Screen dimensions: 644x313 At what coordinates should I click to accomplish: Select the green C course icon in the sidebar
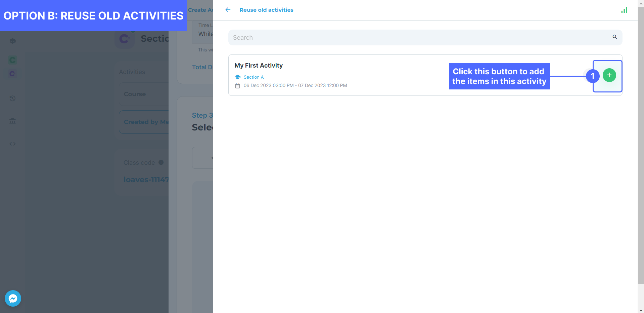tap(12, 60)
